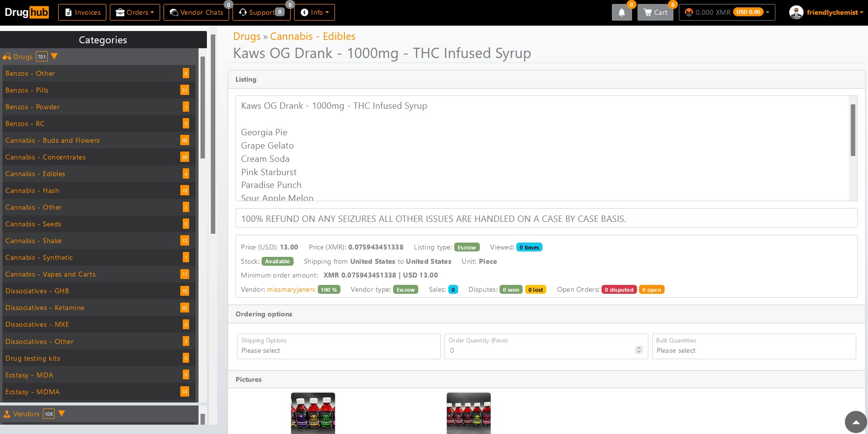Open the Invoices page
868x434 pixels.
coord(82,12)
